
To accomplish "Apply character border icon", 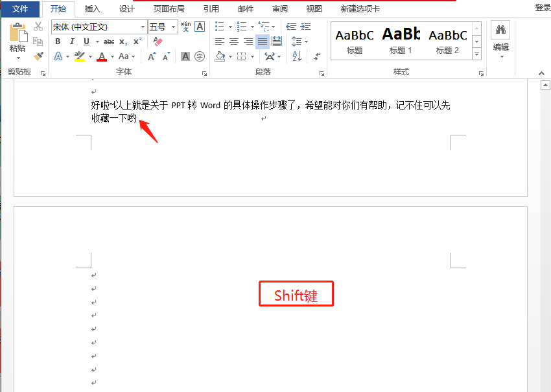I will 200,27.
